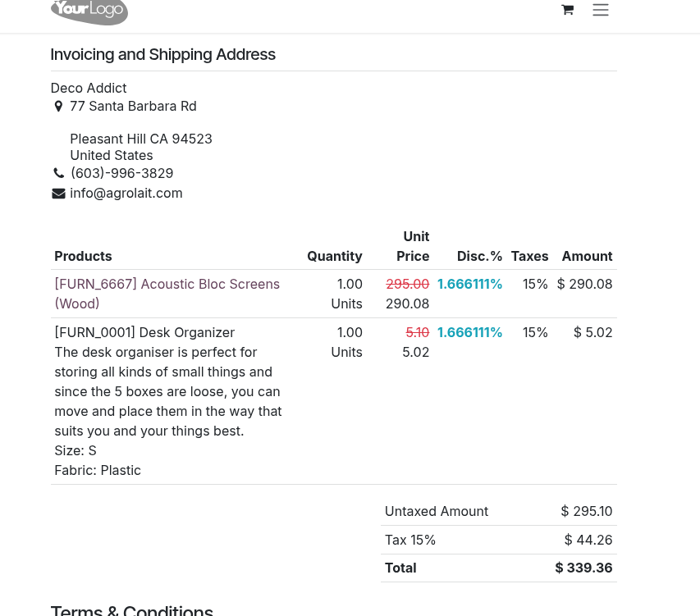Click the Invoicing and Shipping Address heading
Image resolution: width=700 pixels, height=616 pixels.
[x=162, y=54]
